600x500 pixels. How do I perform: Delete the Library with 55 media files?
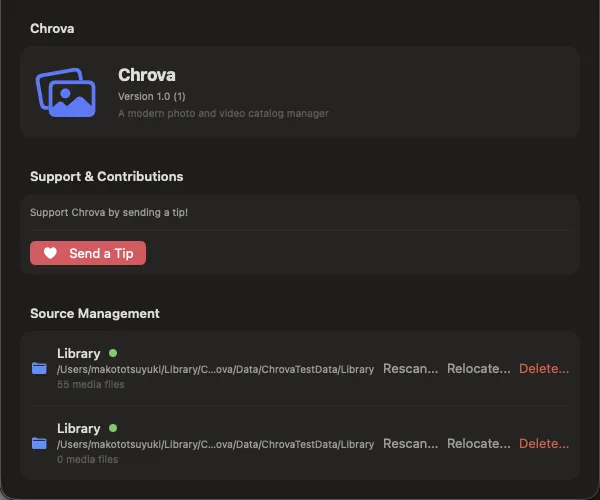[544, 368]
